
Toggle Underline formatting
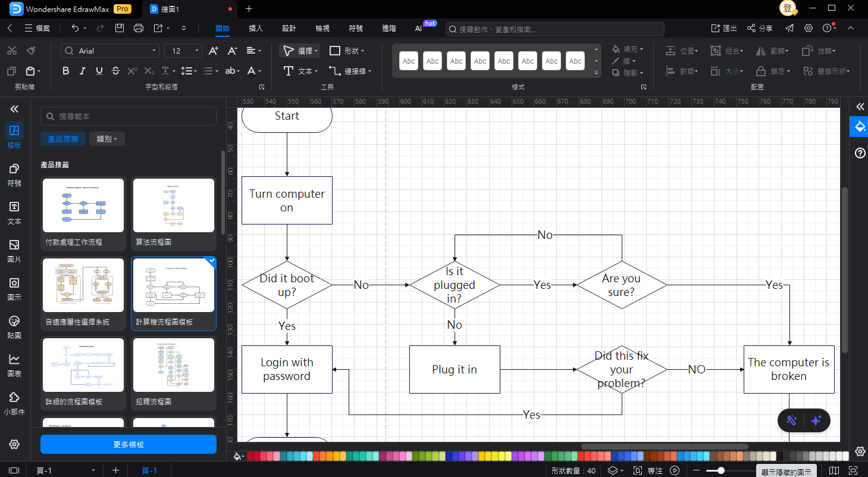click(99, 71)
